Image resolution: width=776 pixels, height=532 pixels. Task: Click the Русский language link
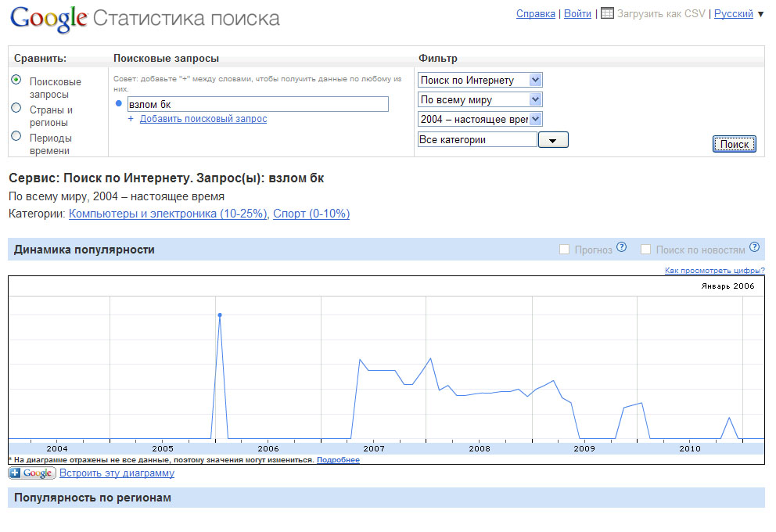click(734, 14)
